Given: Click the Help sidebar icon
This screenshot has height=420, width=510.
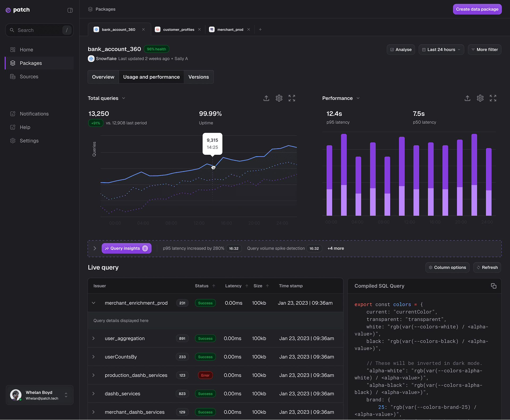Looking at the screenshot, I should point(13,127).
